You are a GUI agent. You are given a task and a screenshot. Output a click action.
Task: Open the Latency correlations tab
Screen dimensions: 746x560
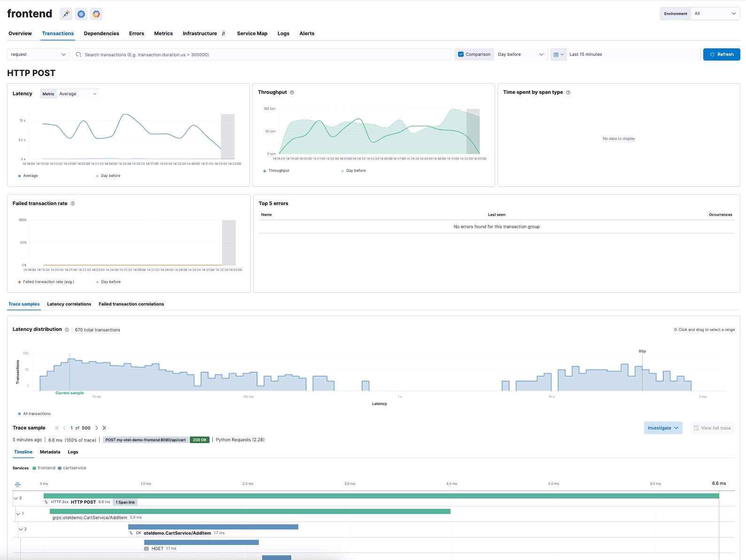point(69,304)
